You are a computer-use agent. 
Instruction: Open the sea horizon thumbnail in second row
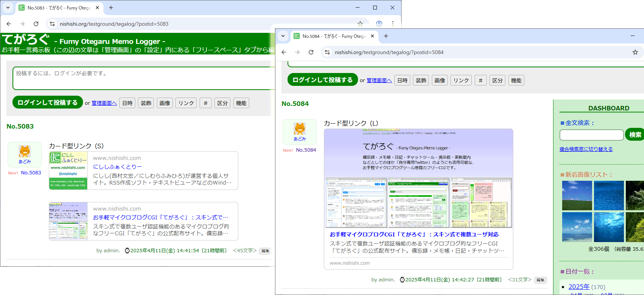(577, 227)
